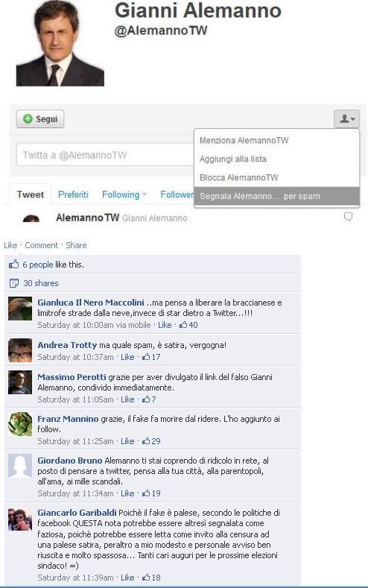Image resolution: width=368 pixels, height=588 pixels.
Task: Like Massimo Perotti's comment
Action: [x=127, y=399]
